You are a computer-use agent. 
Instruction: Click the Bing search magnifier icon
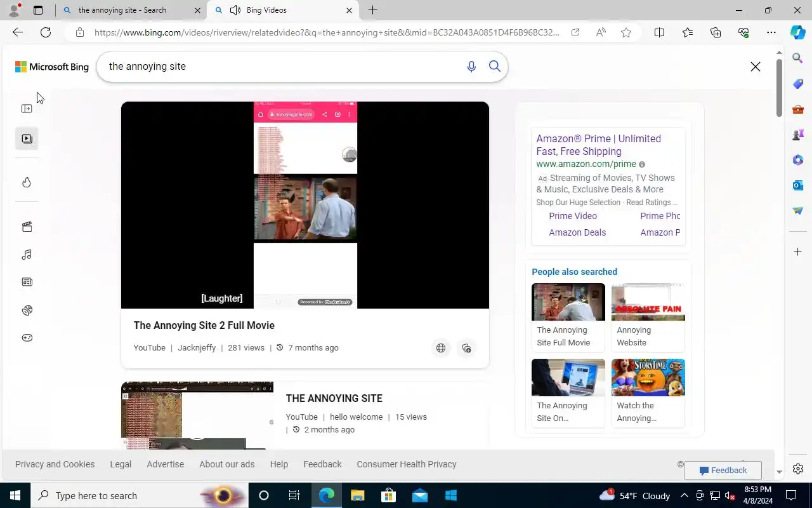(495, 67)
